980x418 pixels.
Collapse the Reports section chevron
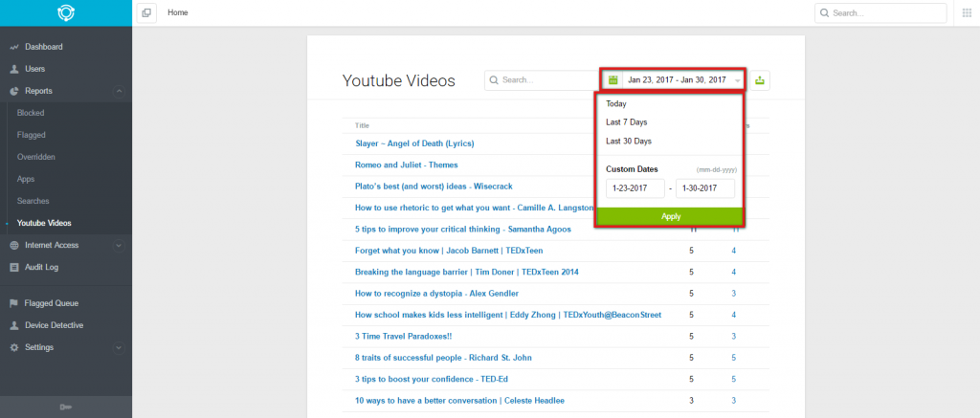coord(119,91)
